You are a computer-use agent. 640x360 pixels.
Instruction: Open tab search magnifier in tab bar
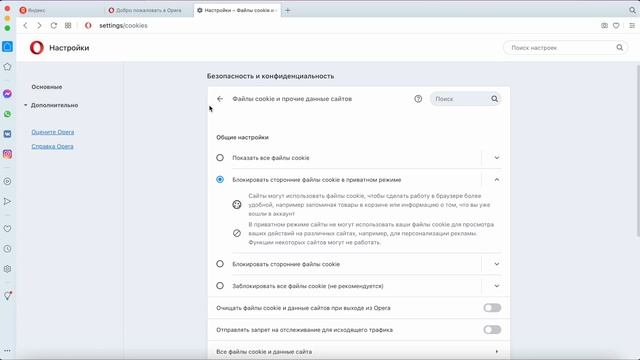tap(632, 10)
